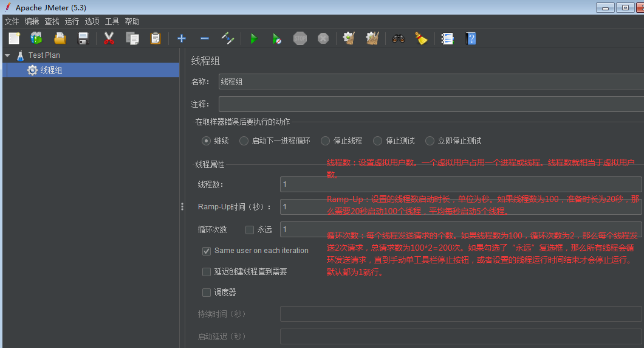Viewport: 644px width, 348px height.
Task: Click the Ramp-Up时间 input field
Action: click(461, 206)
